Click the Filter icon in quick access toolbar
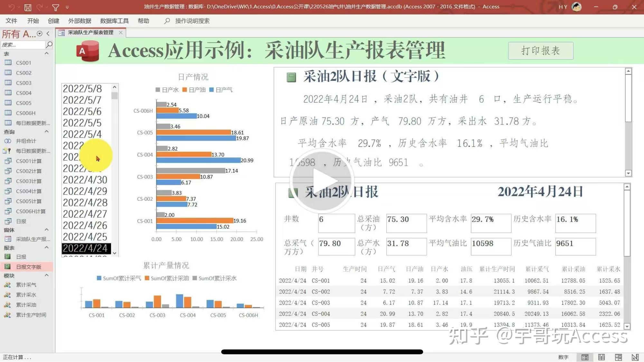Viewport: 644px width, 362px height. click(x=55, y=7)
